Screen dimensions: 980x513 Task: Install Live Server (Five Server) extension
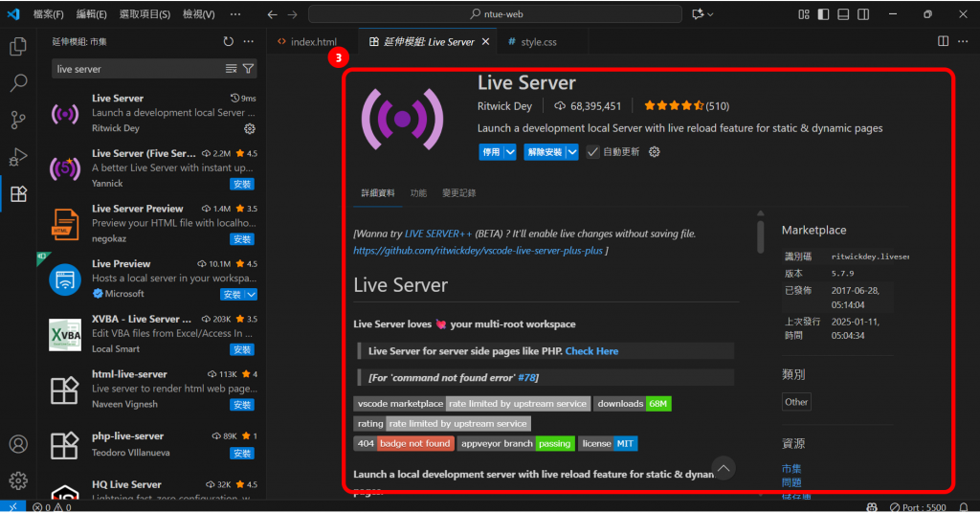coord(242,184)
